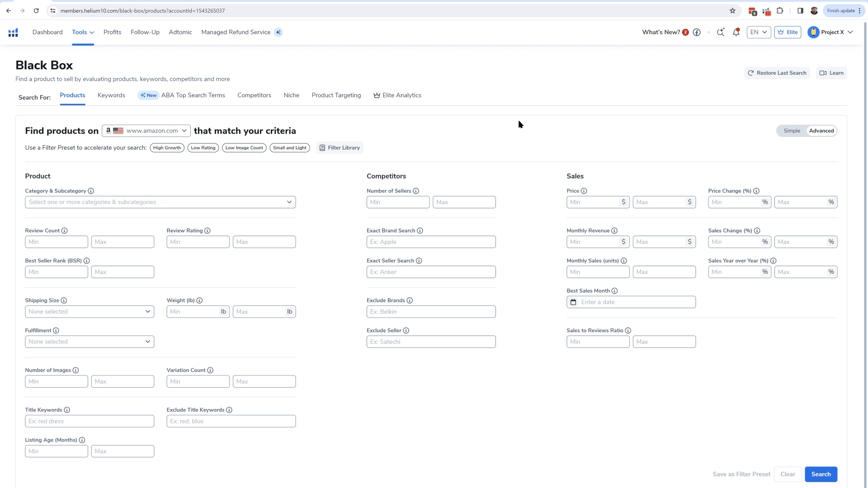Click Restore Last Search
Viewport: 868px width, 488px height.
776,73
